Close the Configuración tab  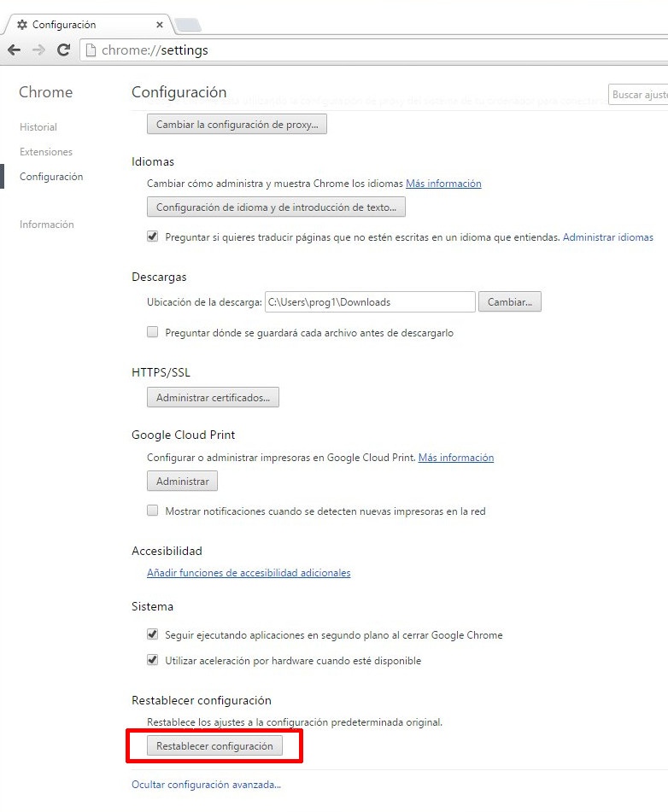pos(160,25)
